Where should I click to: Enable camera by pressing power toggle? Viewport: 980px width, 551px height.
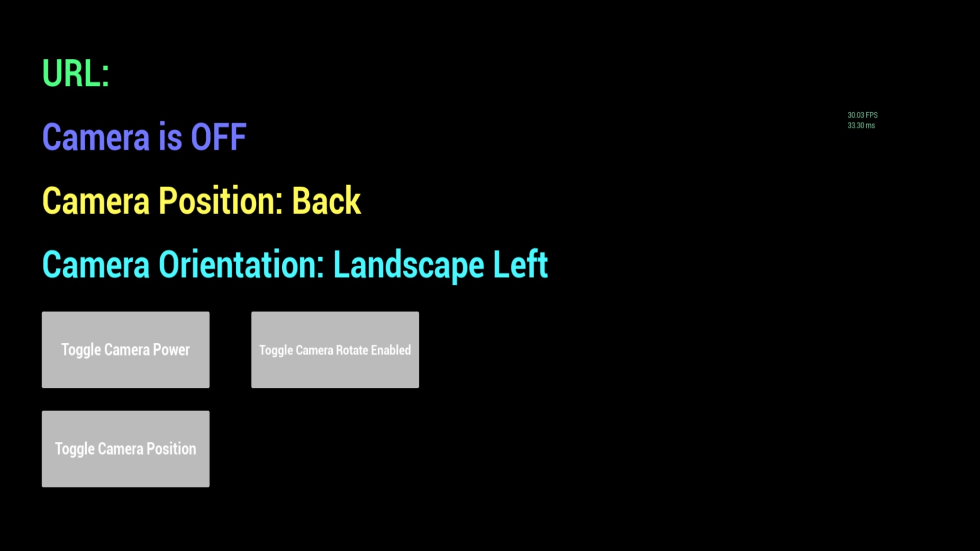point(125,349)
